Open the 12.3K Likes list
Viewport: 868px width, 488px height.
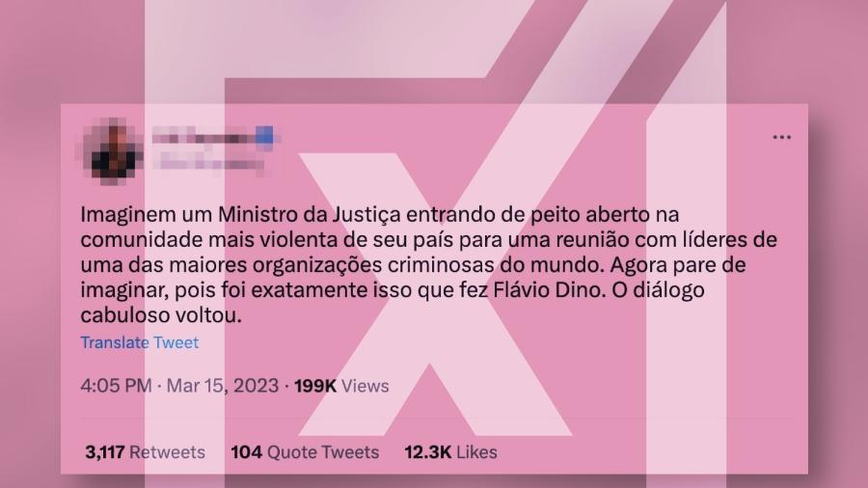tap(450, 452)
